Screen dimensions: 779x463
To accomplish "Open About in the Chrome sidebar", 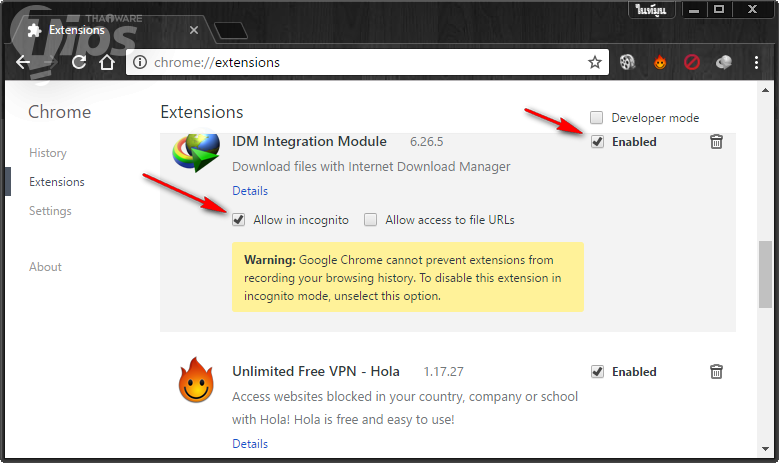I will 45,267.
